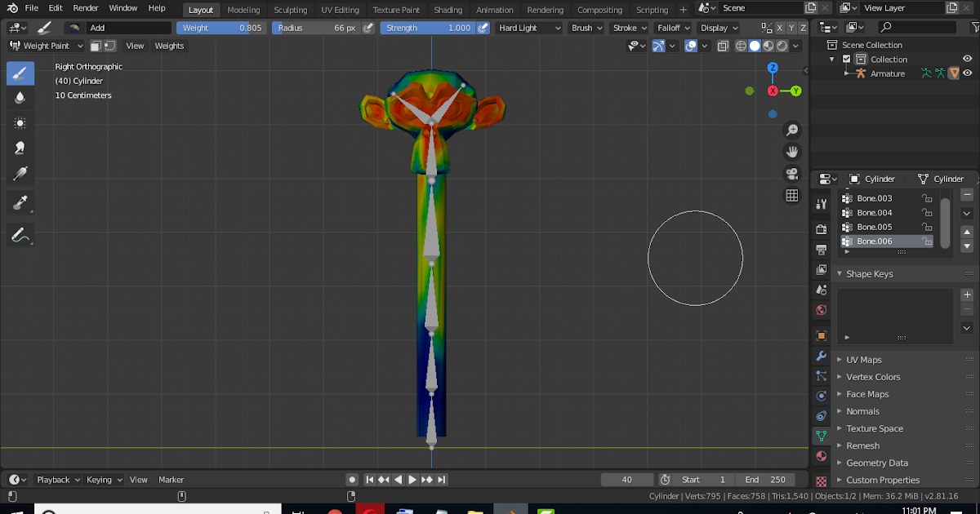Select the Bone.005 vertex group

point(876,226)
